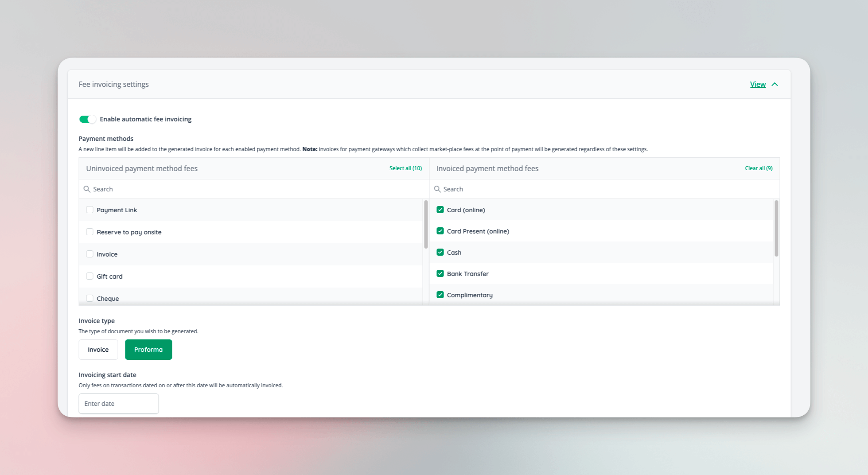Check the Invoice payment method
Viewport: 868px width, 475px height.
[x=90, y=254]
